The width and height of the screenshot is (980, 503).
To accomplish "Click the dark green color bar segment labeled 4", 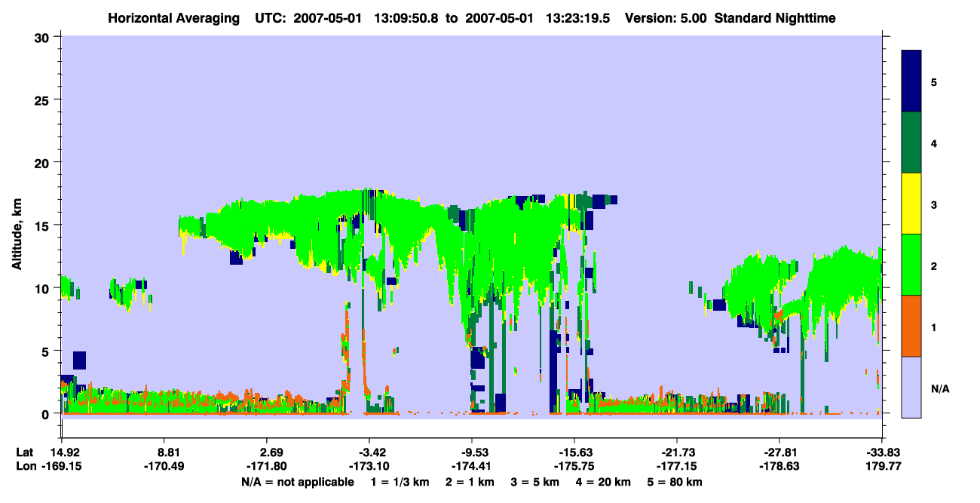I will point(911,143).
